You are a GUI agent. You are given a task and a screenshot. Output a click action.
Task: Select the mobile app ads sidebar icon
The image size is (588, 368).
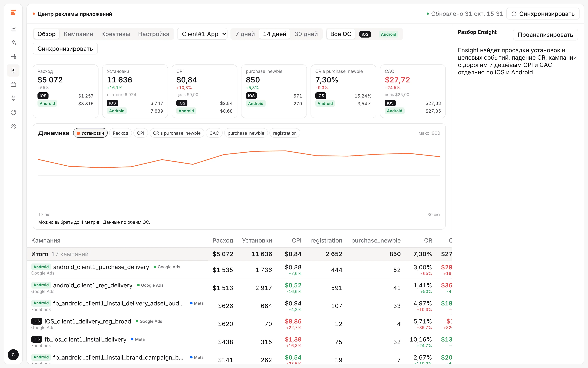coord(13,71)
